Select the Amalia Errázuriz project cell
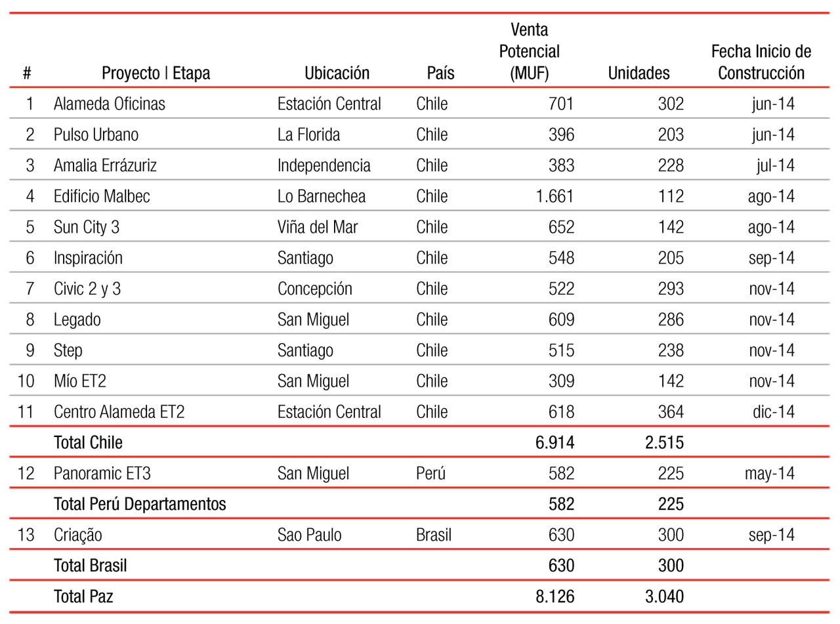The height and width of the screenshot is (624, 840). click(x=105, y=165)
